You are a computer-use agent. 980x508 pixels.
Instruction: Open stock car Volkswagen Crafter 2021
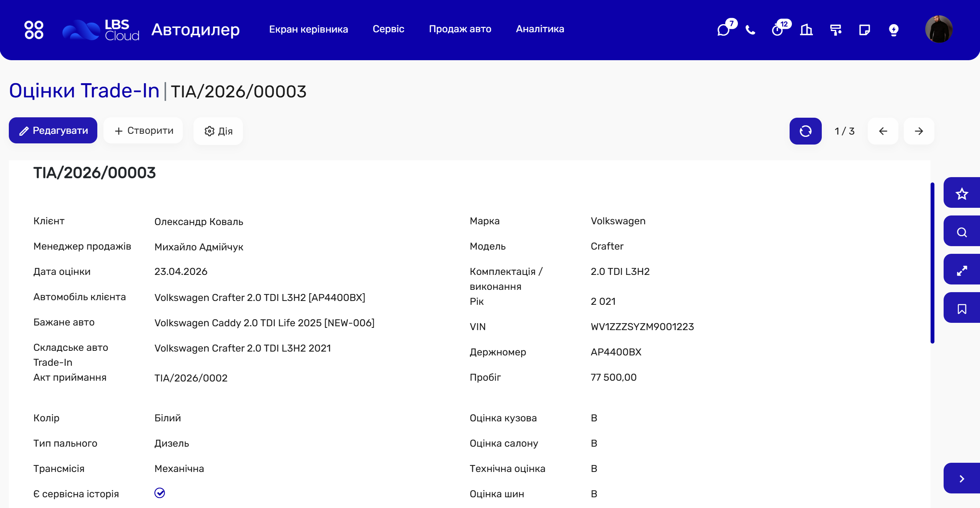[243, 348]
